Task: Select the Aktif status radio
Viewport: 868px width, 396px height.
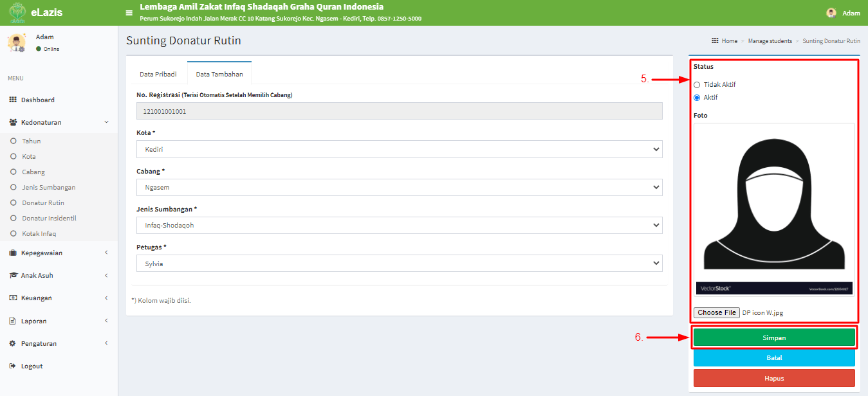Action: coord(697,98)
